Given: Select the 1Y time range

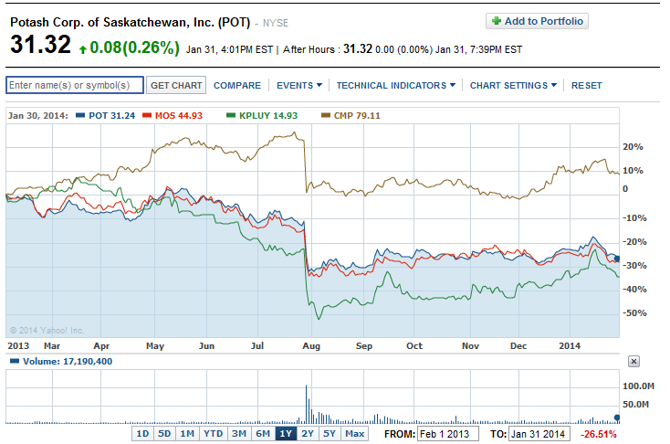Looking at the screenshot, I should coord(286,434).
